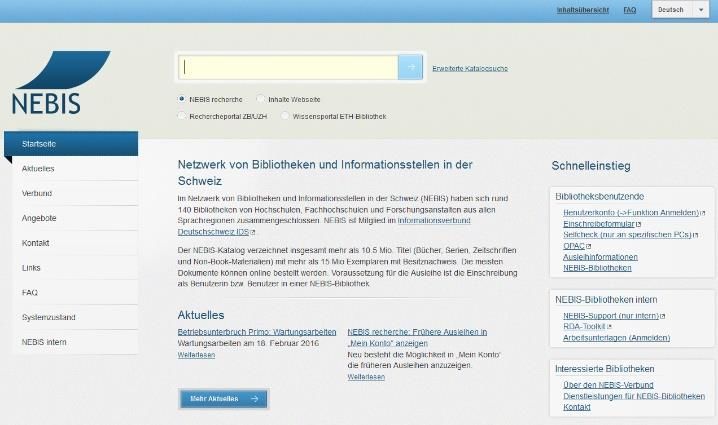Click the Mehr Aktuelles button
Image resolution: width=718 pixels, height=425 pixels.
[223, 398]
